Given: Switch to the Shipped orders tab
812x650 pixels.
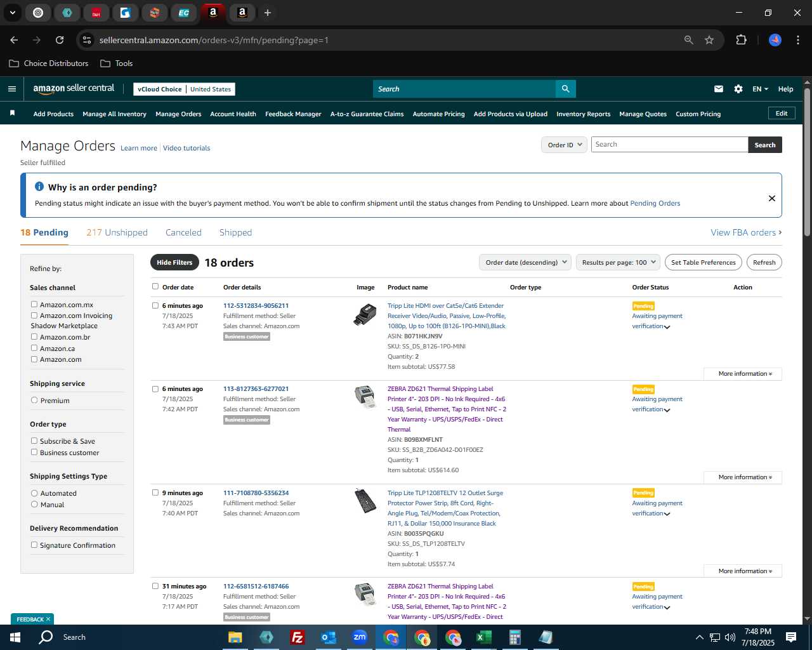Looking at the screenshot, I should 235,232.
